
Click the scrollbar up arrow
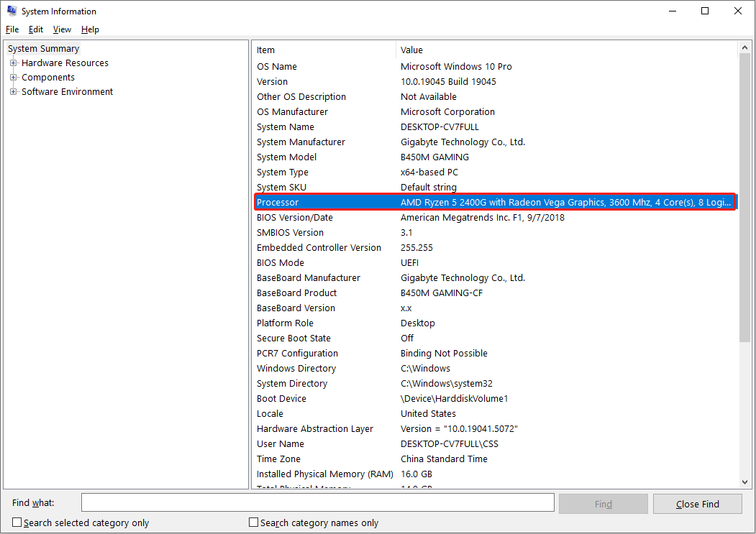click(x=744, y=47)
